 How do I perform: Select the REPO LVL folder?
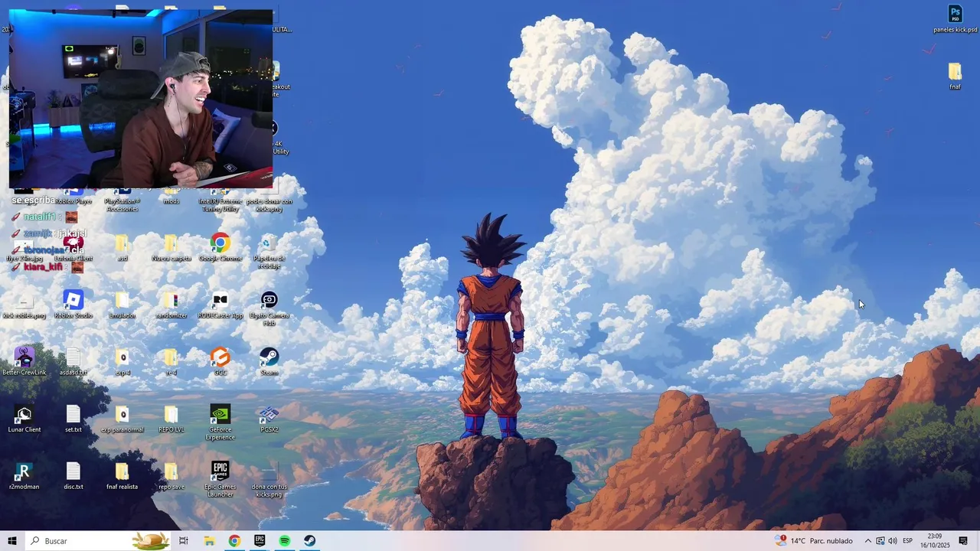(x=171, y=419)
